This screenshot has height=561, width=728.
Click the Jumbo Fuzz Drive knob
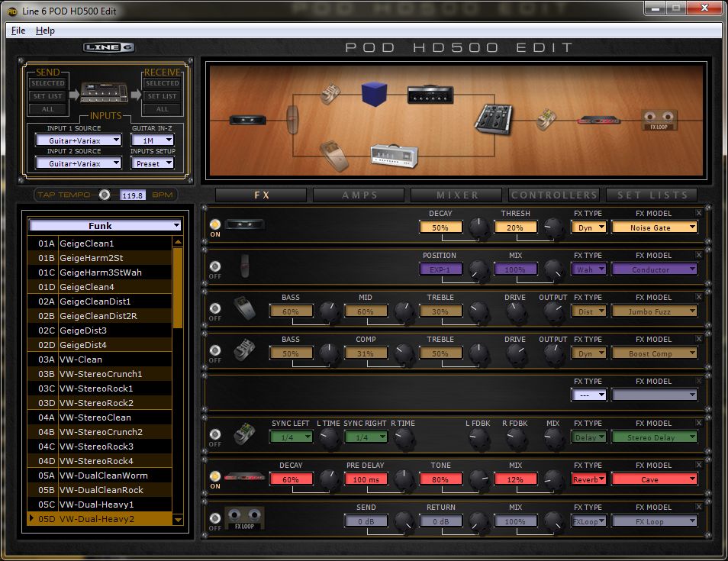(x=516, y=311)
